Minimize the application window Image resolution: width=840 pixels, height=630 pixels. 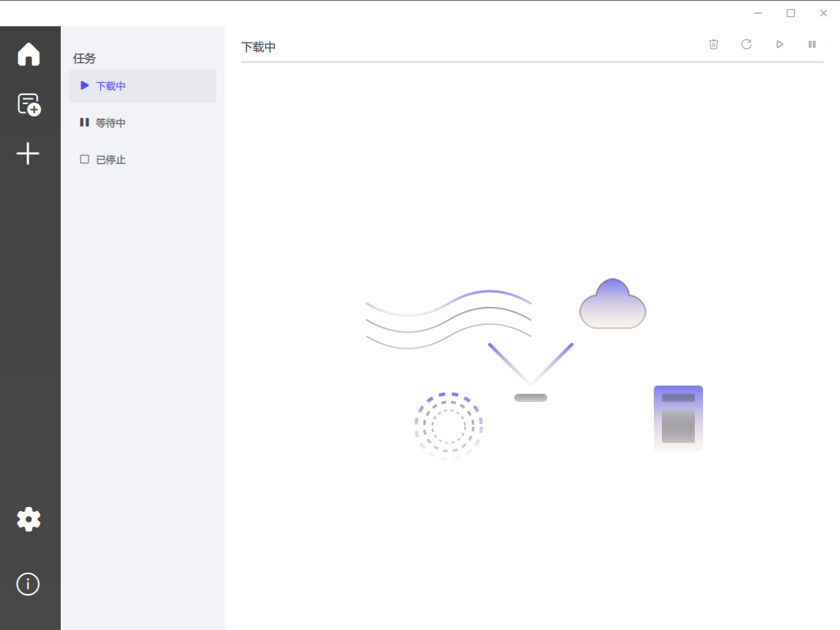(x=757, y=13)
